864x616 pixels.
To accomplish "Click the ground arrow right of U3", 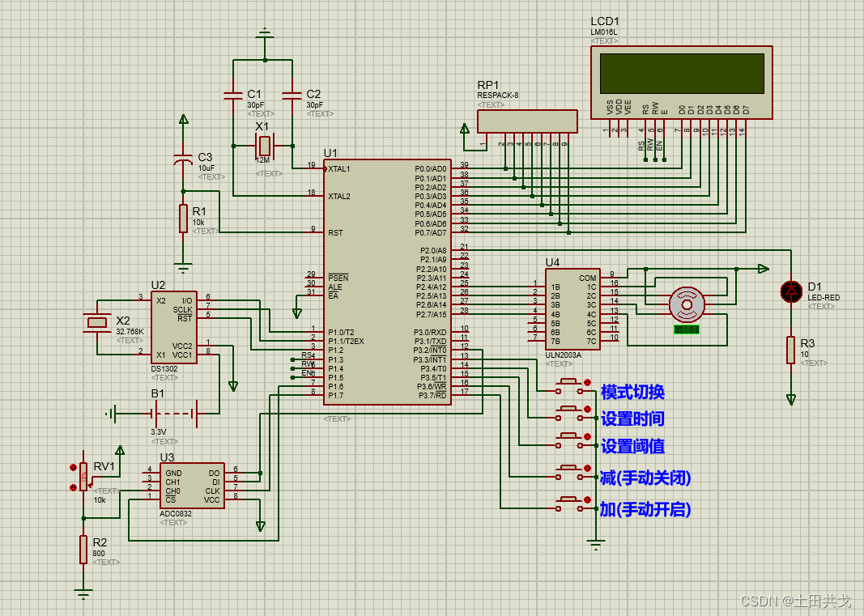I will (x=261, y=526).
